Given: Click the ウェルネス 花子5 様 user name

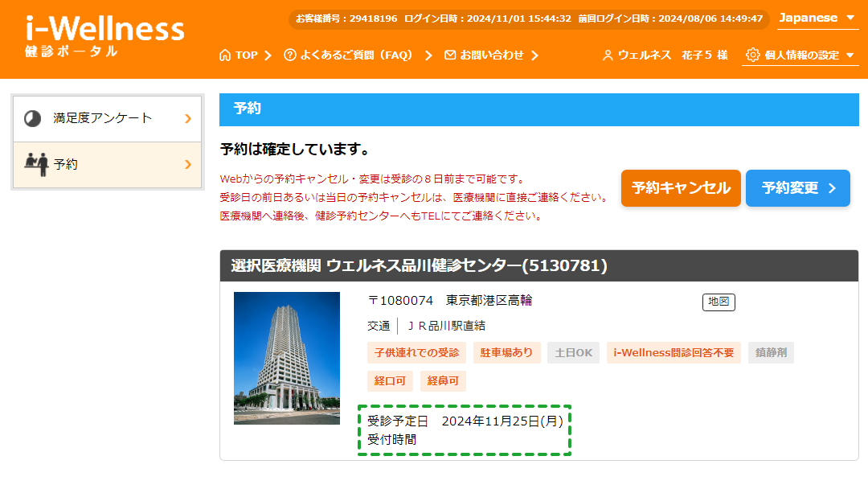Looking at the screenshot, I should click(673, 55).
